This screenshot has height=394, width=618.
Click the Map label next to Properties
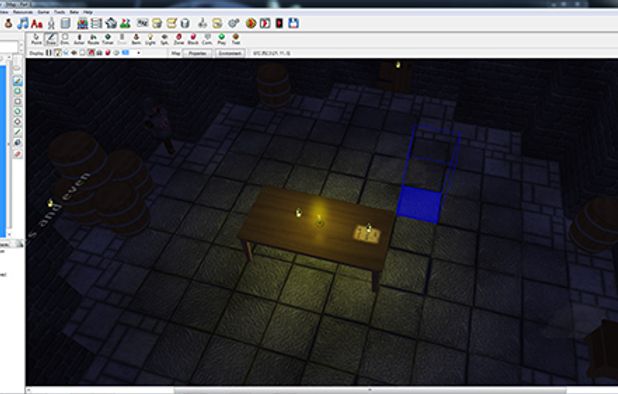coord(176,53)
